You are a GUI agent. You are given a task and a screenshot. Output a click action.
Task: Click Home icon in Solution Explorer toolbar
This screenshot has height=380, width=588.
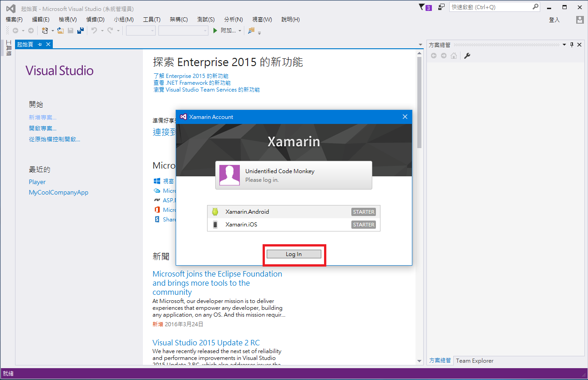click(454, 56)
